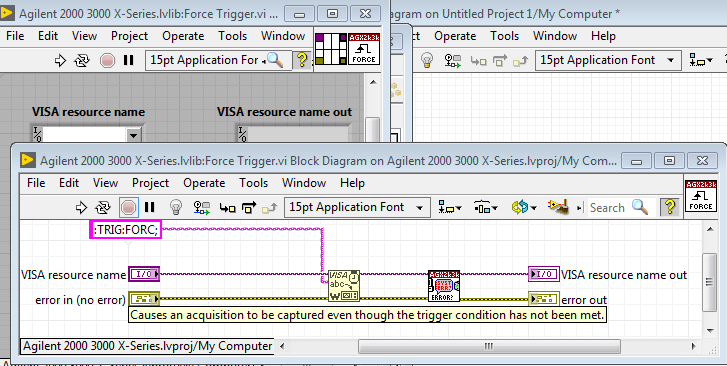The width and height of the screenshot is (727, 366).
Task: Open the Operate menu in block diagram
Action: (x=204, y=183)
